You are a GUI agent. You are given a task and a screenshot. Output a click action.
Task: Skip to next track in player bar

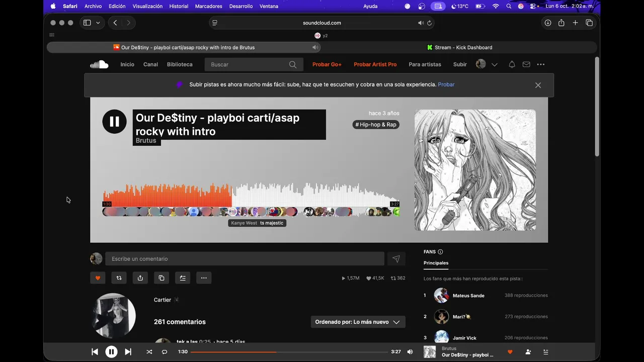(128, 352)
